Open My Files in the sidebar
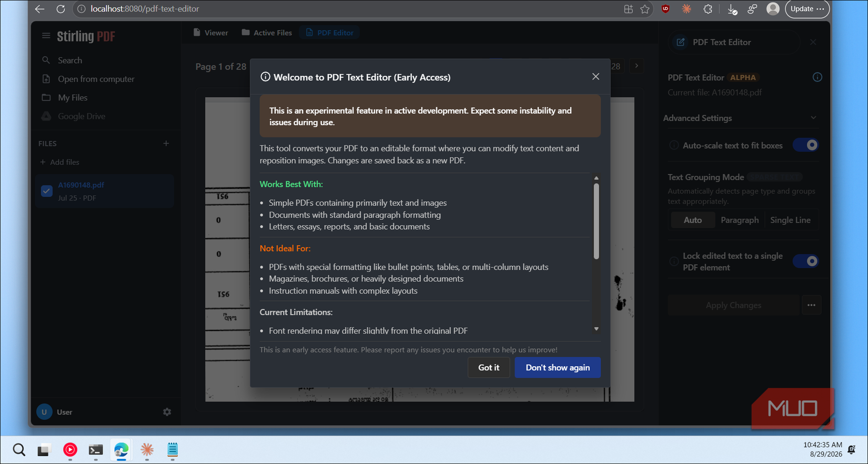Image resolution: width=868 pixels, height=464 pixels. pos(73,98)
